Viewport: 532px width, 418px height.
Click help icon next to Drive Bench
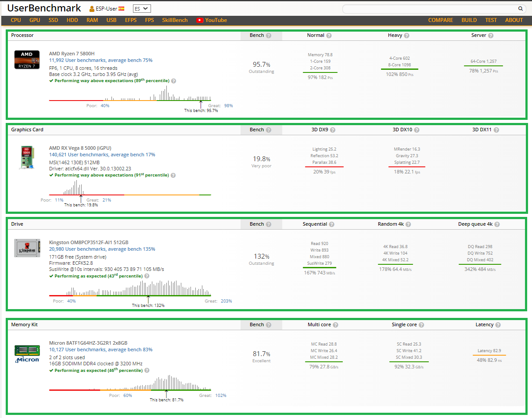point(269,224)
